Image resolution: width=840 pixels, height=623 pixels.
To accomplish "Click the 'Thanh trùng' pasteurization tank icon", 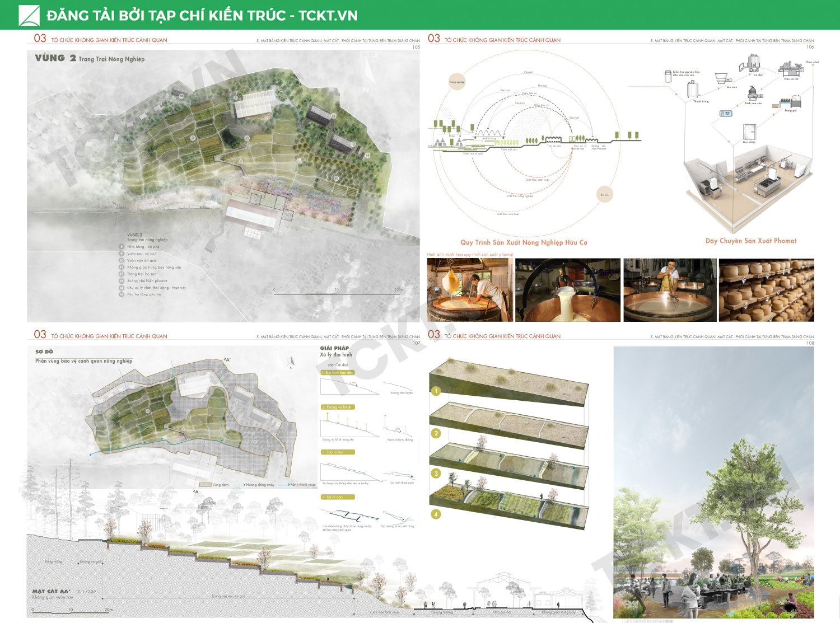I will pyautogui.click(x=693, y=90).
